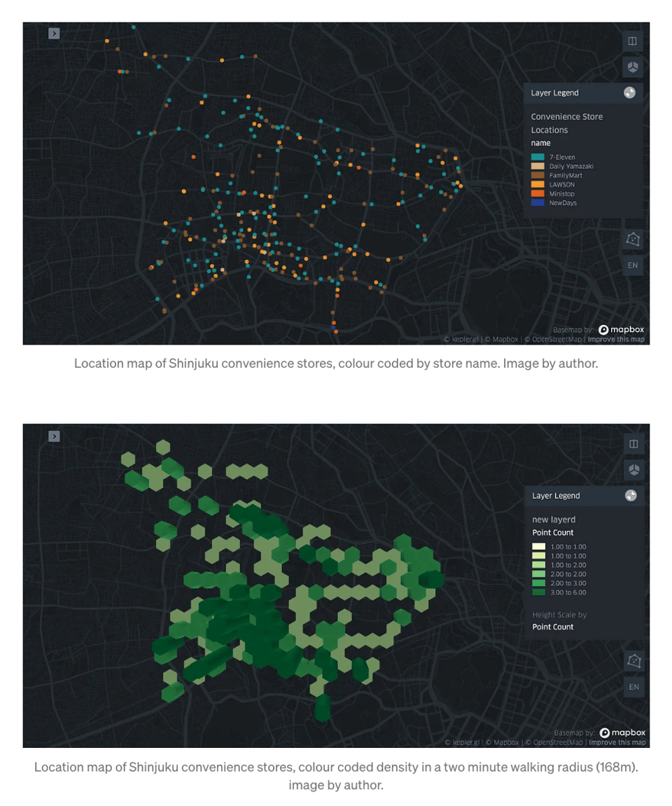Click legend icon beside bottom Layer Legend title
The height and width of the screenshot is (806, 672).
pyautogui.click(x=630, y=496)
